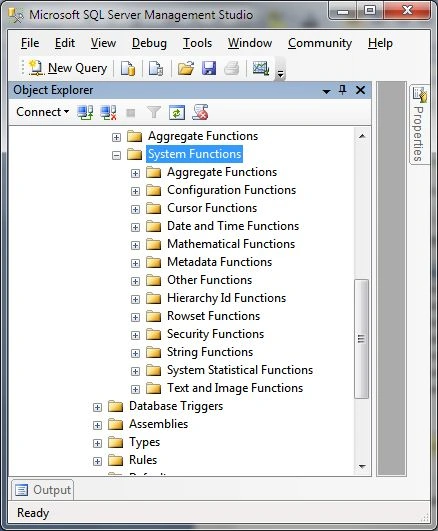
Task: Click the Object Explorer scrollbar thumb
Action: coord(361,339)
